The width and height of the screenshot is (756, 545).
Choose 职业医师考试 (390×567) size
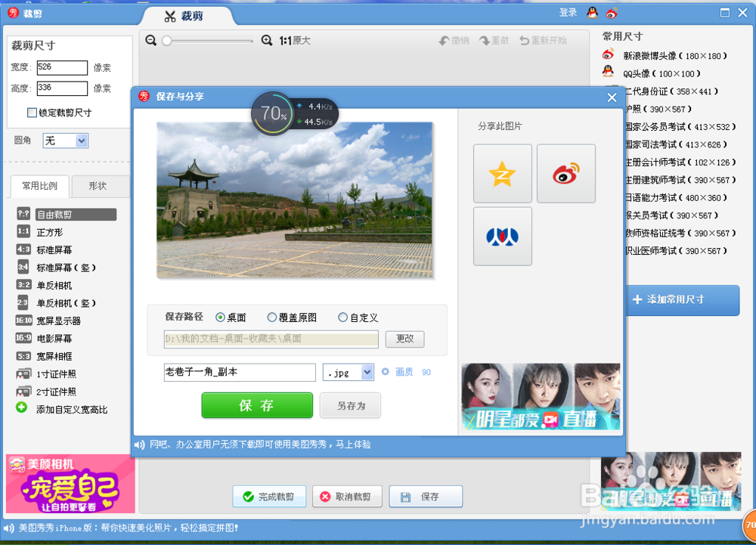pos(677,251)
